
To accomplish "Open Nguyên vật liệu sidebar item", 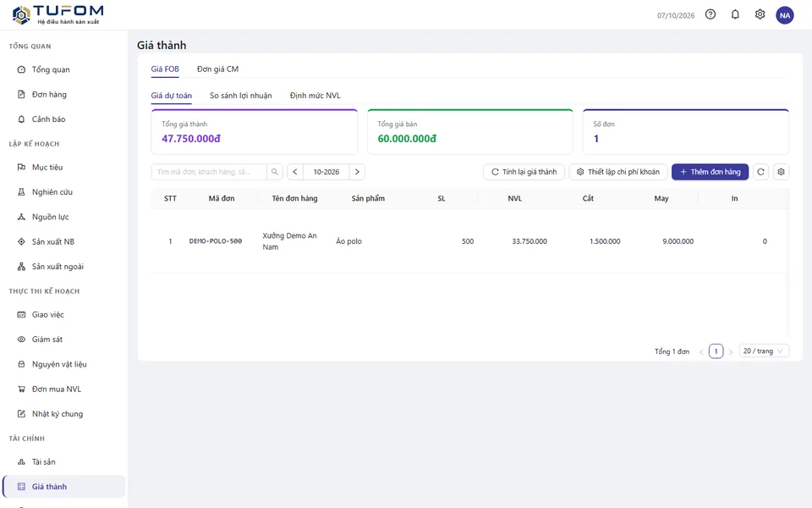I will click(x=63, y=364).
